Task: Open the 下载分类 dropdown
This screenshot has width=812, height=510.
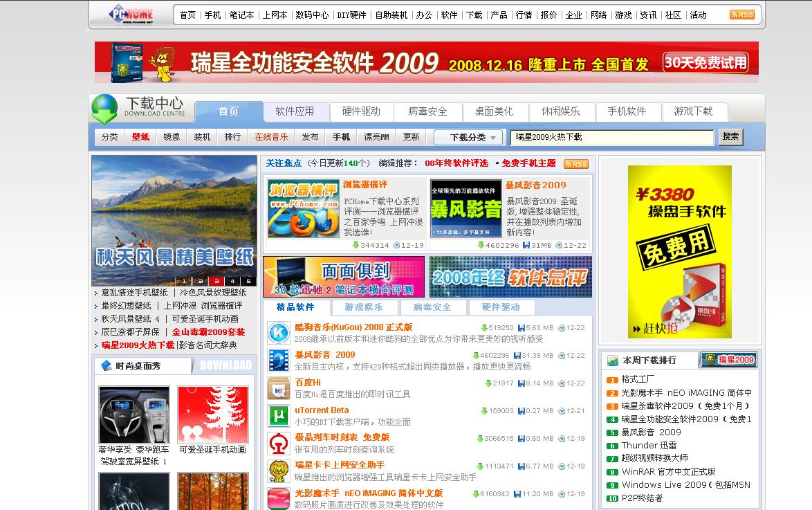Action: (469, 137)
